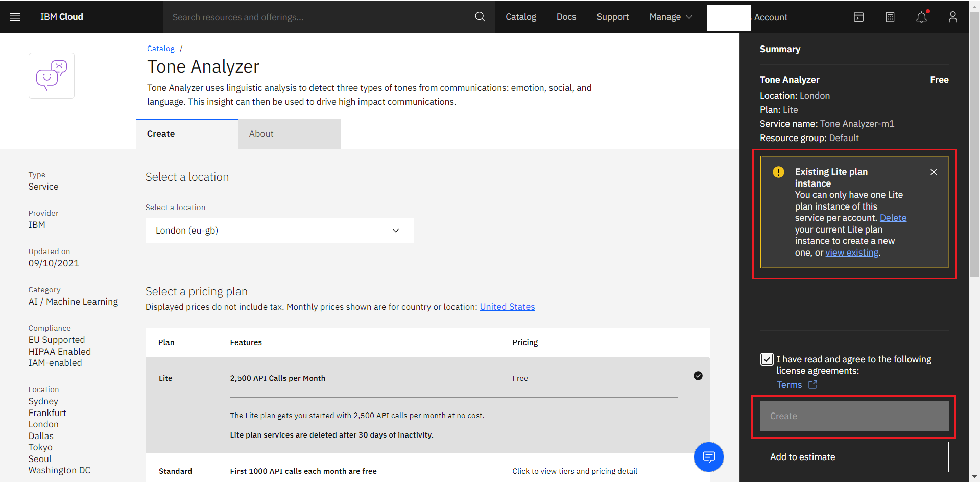Click the Lite plan name
Image resolution: width=980 pixels, height=482 pixels.
coord(165,378)
